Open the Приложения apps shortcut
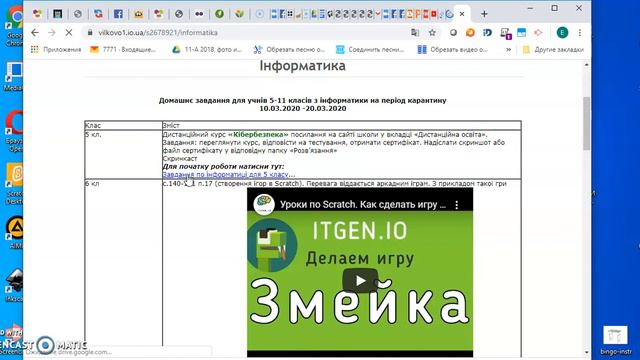Image resolution: width=640 pixels, height=360 pixels. coord(56,49)
